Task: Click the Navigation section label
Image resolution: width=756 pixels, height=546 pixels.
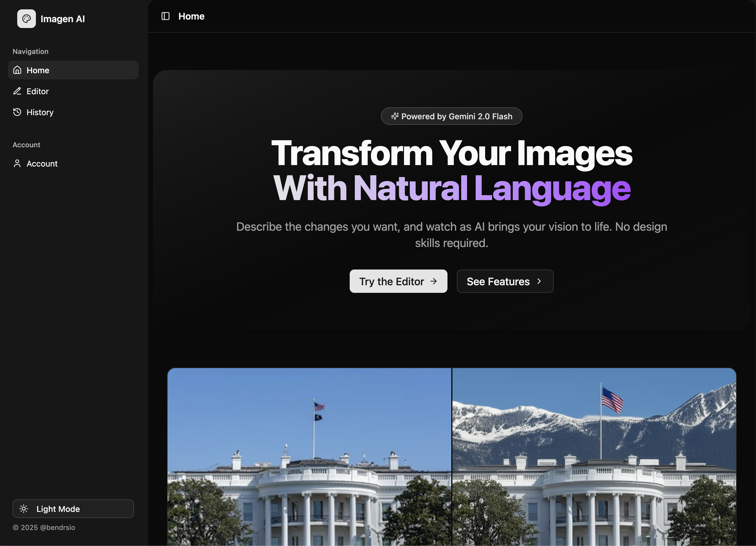Action: click(31, 51)
